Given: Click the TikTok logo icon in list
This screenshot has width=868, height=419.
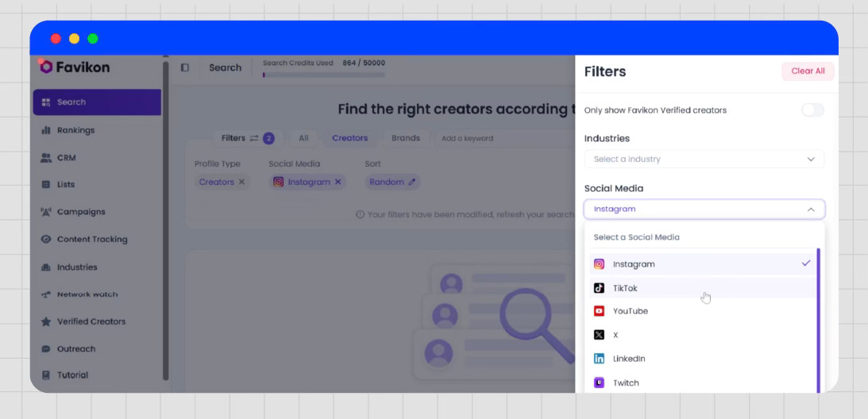Looking at the screenshot, I should (599, 288).
